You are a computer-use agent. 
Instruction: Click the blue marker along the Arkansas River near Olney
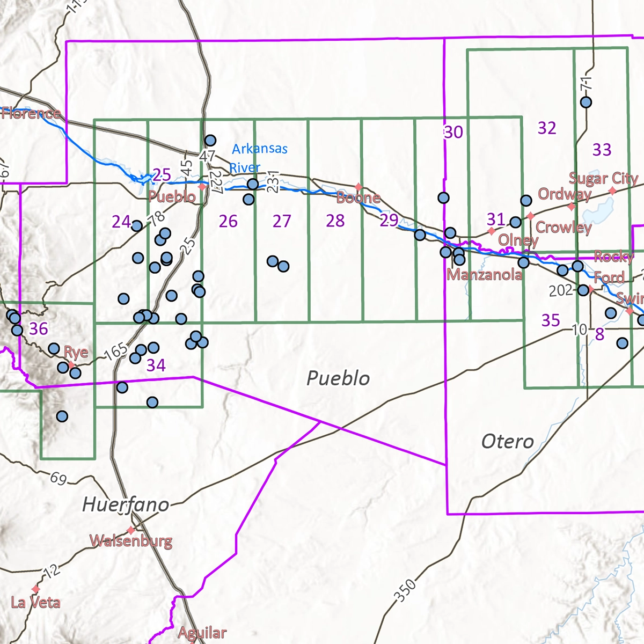523,261
